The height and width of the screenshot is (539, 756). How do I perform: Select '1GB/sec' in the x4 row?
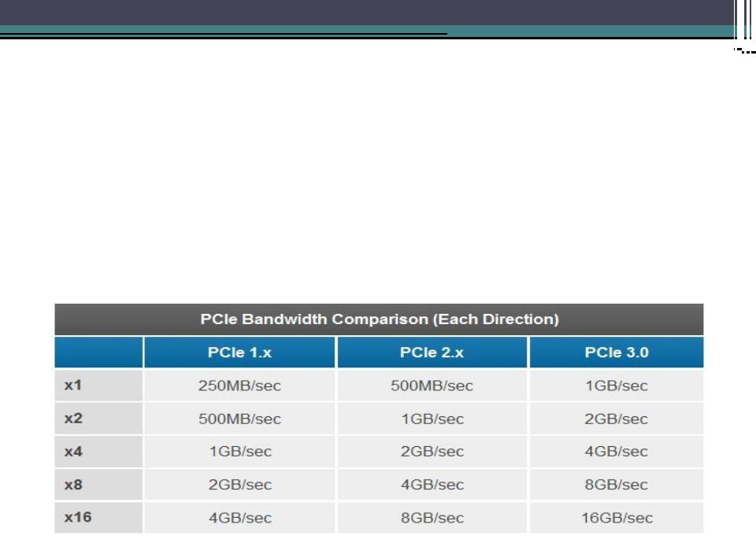click(x=240, y=452)
